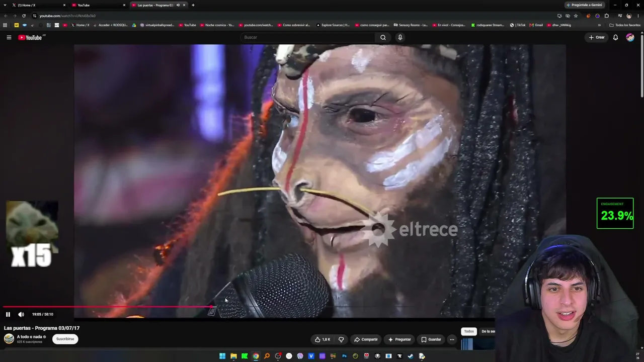644x362 pixels.
Task: Click the crossed-eye icon in address bar
Action: tap(568, 16)
